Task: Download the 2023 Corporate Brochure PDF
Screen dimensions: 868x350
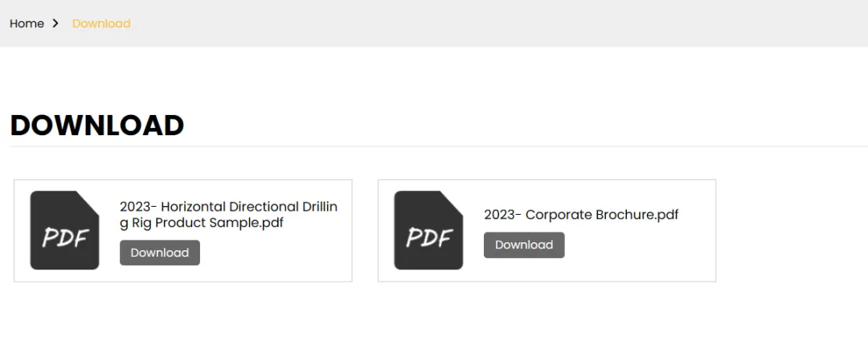Action: click(x=524, y=245)
